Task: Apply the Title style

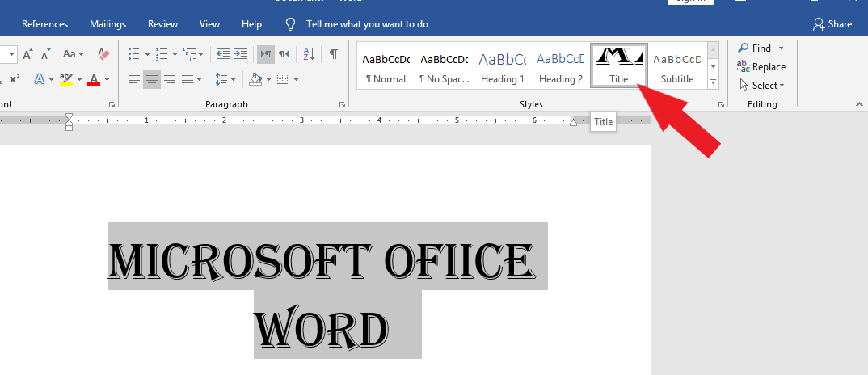Action: (619, 65)
